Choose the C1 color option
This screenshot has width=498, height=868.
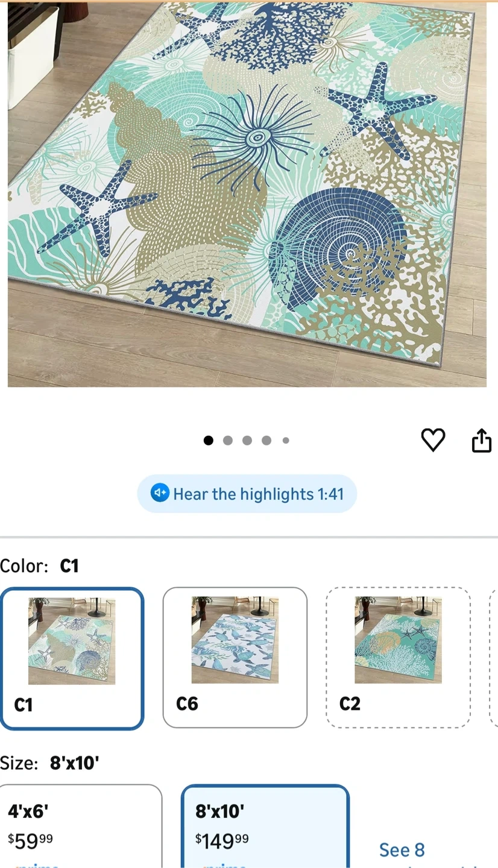point(72,658)
